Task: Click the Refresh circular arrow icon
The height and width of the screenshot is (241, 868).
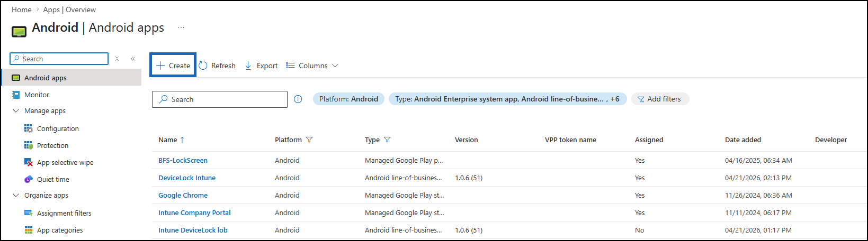Action: click(x=203, y=66)
